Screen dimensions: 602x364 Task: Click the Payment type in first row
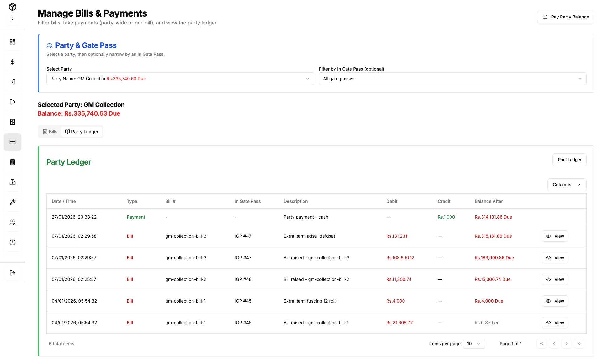coord(136,217)
